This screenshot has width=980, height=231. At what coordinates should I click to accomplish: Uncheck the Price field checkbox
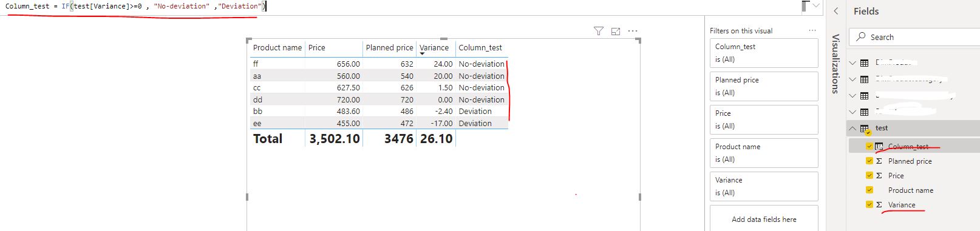[x=869, y=175]
